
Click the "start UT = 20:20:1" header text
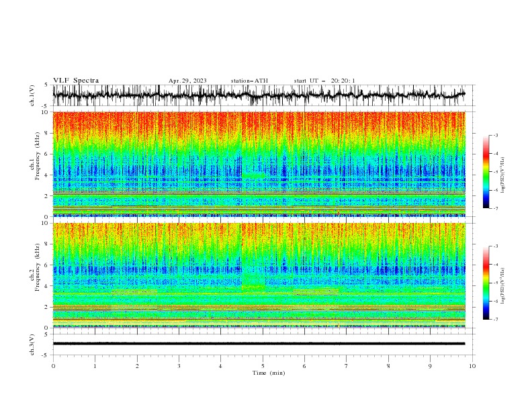[x=324, y=81]
